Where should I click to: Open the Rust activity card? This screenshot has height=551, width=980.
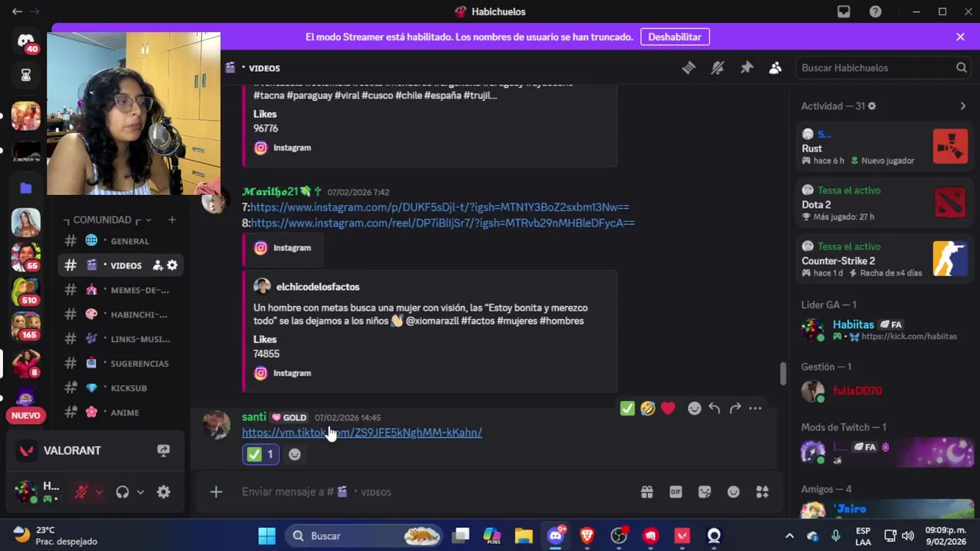pyautogui.click(x=884, y=147)
